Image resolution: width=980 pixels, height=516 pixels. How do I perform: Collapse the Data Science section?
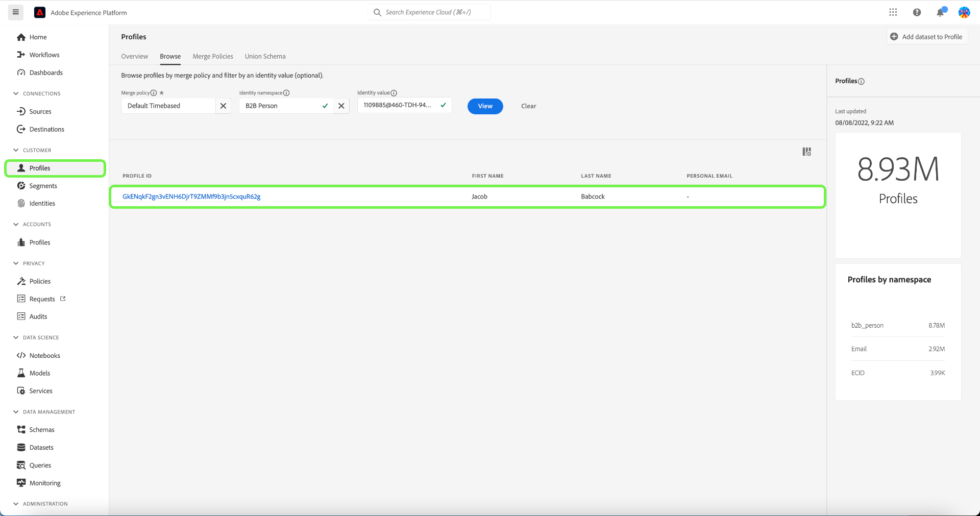pyautogui.click(x=16, y=338)
